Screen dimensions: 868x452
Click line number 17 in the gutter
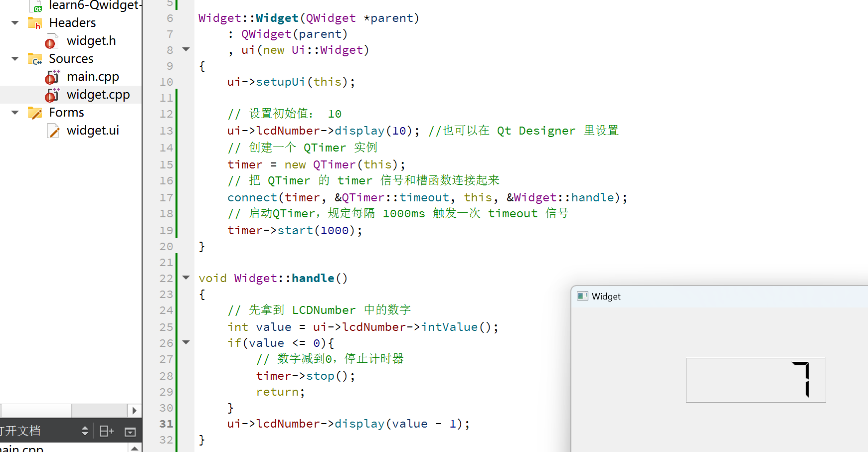167,198
